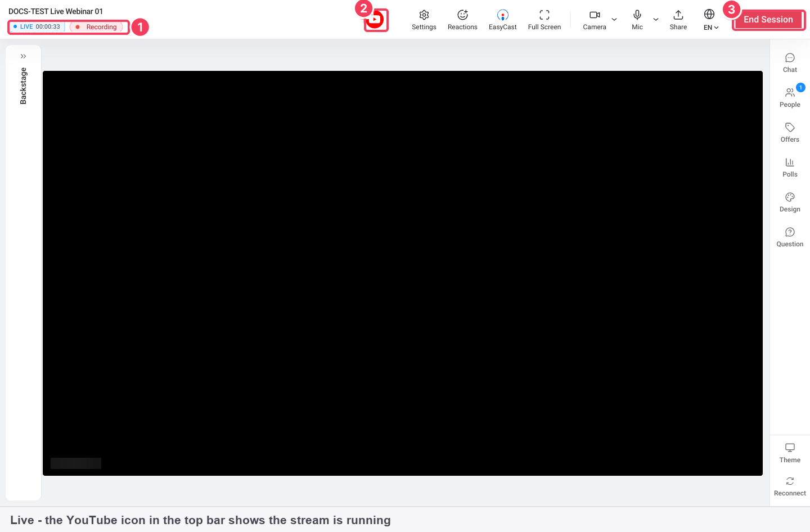Open the Polls panel
This screenshot has width=810, height=532.
tap(790, 168)
